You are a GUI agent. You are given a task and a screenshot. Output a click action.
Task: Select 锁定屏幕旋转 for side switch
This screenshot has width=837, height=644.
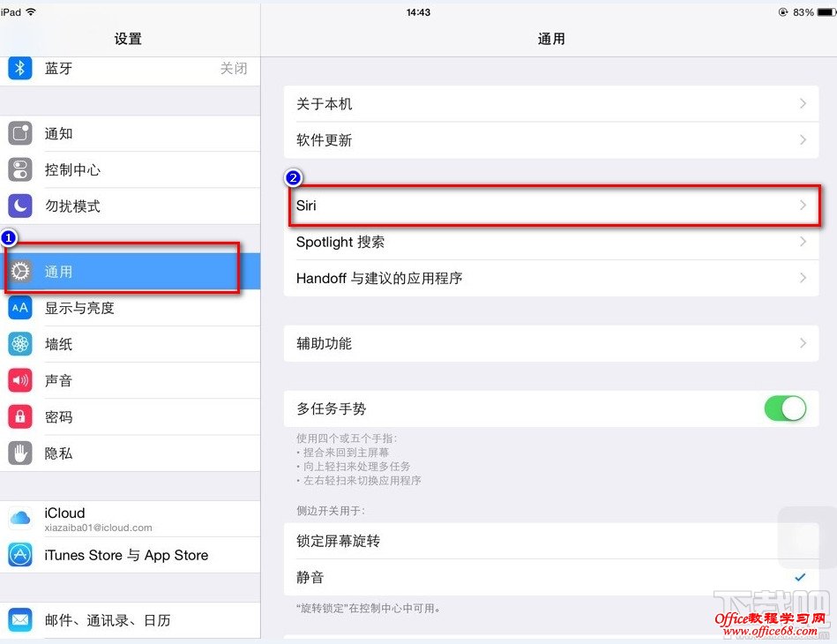pos(551,541)
